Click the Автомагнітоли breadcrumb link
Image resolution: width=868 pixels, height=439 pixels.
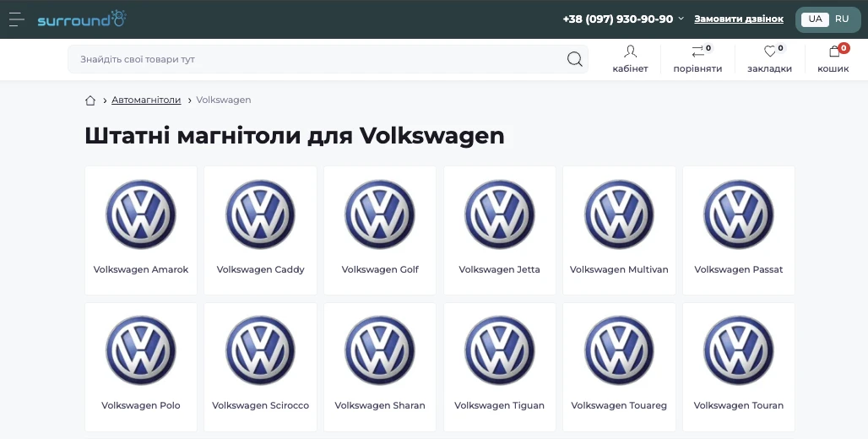click(146, 100)
